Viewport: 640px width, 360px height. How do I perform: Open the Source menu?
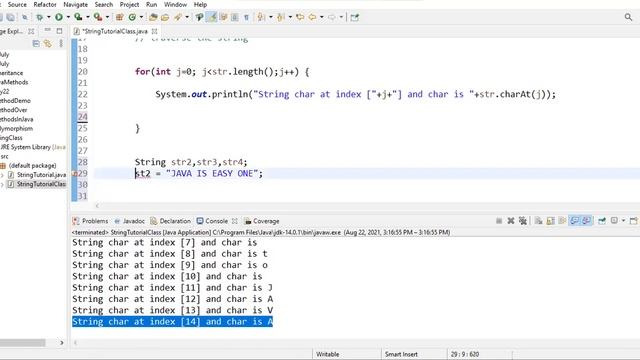(x=17, y=4)
